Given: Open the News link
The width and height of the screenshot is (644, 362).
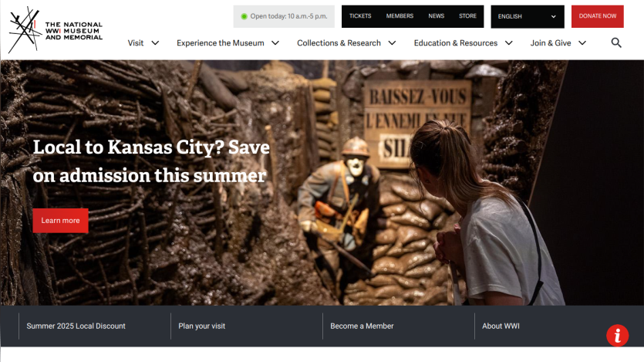Looking at the screenshot, I should (x=437, y=16).
